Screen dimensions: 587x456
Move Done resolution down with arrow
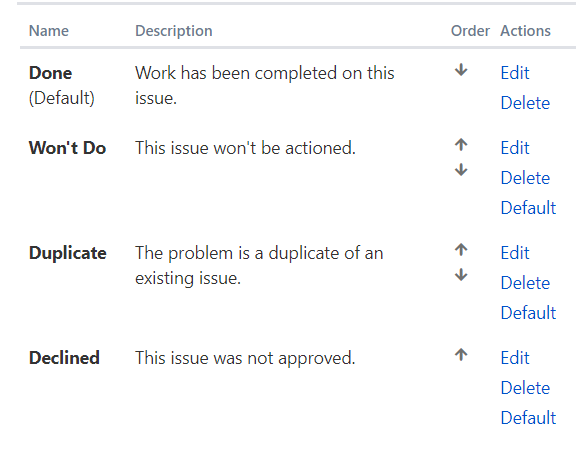tap(461, 70)
